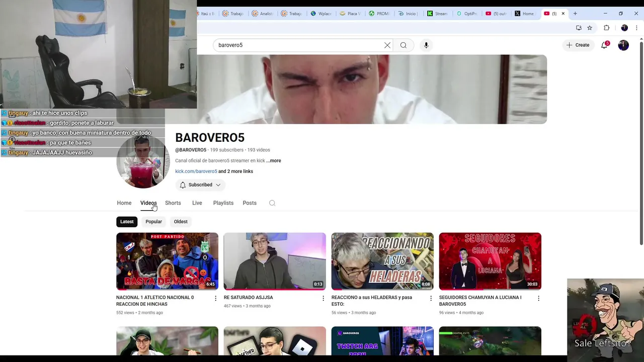Click the magnifier search button
This screenshot has height=362, width=644.
pos(404,45)
